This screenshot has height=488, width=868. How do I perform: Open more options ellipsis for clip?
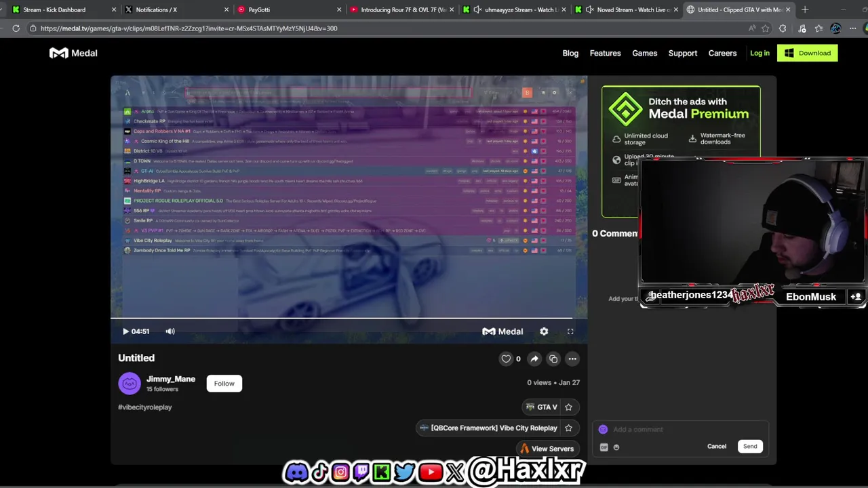[572, 359]
